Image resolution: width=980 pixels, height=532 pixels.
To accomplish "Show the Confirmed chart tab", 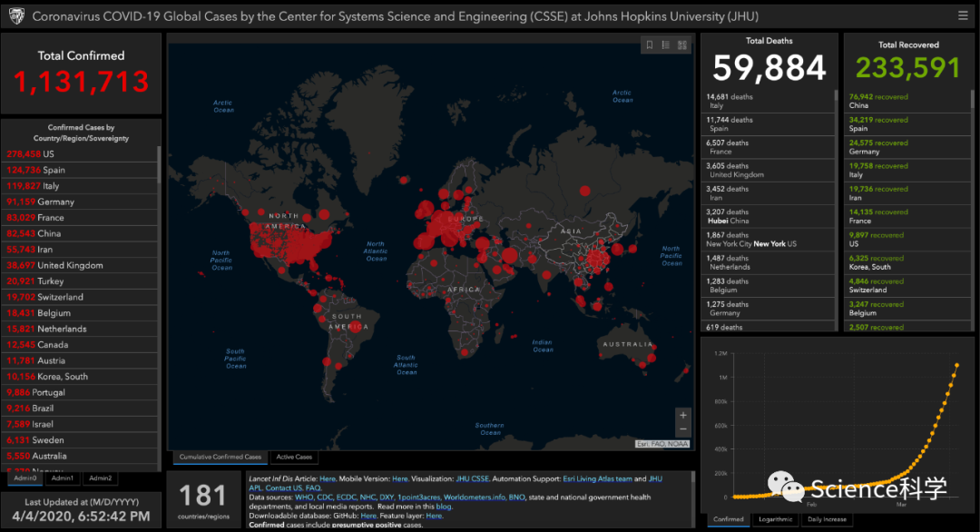I will 728,519.
